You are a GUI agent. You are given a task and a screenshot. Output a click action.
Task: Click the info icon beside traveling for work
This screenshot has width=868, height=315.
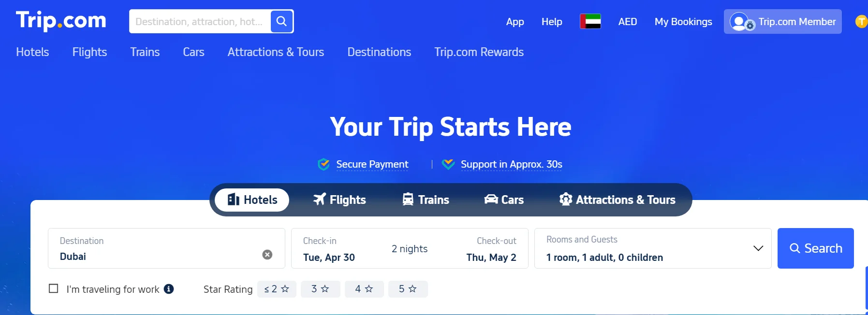169,289
